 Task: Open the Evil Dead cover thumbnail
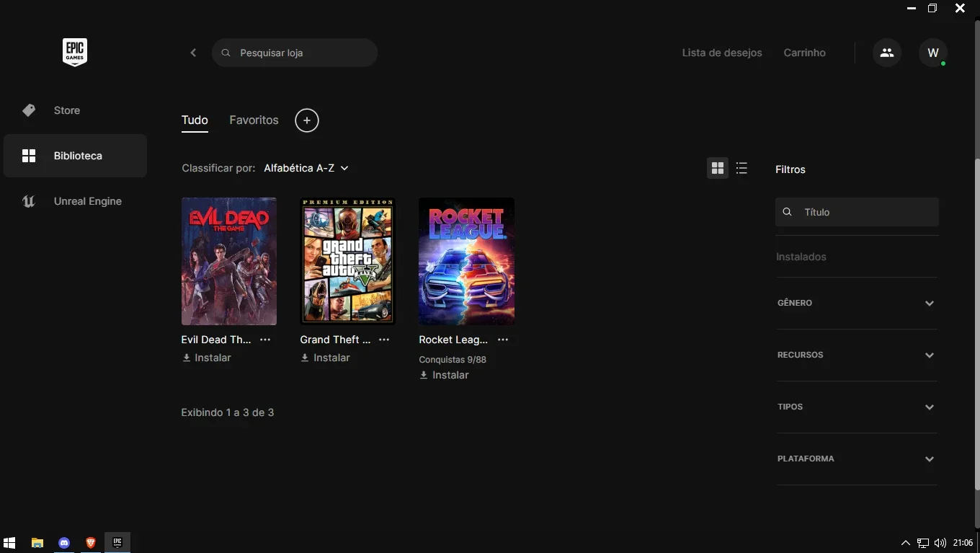click(x=229, y=261)
